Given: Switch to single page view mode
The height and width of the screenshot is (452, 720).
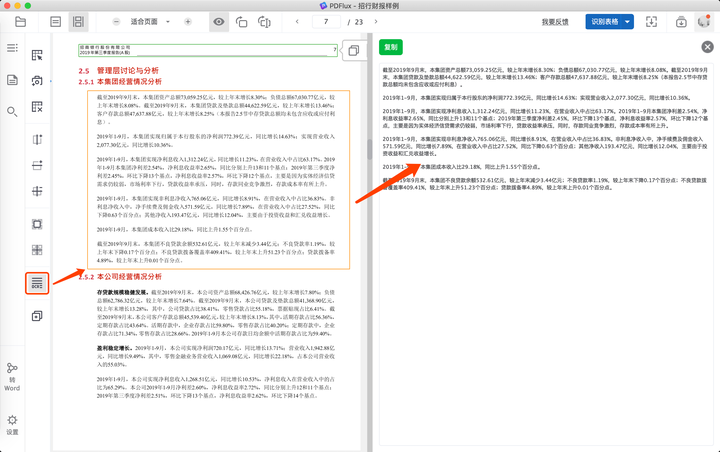Looking at the screenshot, I should coord(56,22).
